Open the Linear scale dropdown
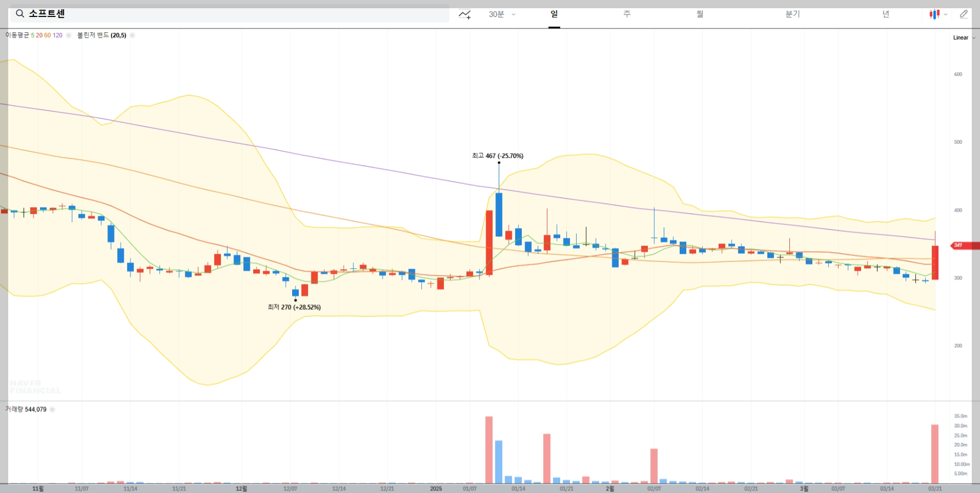Viewport: 980px width, 493px height. 964,38
